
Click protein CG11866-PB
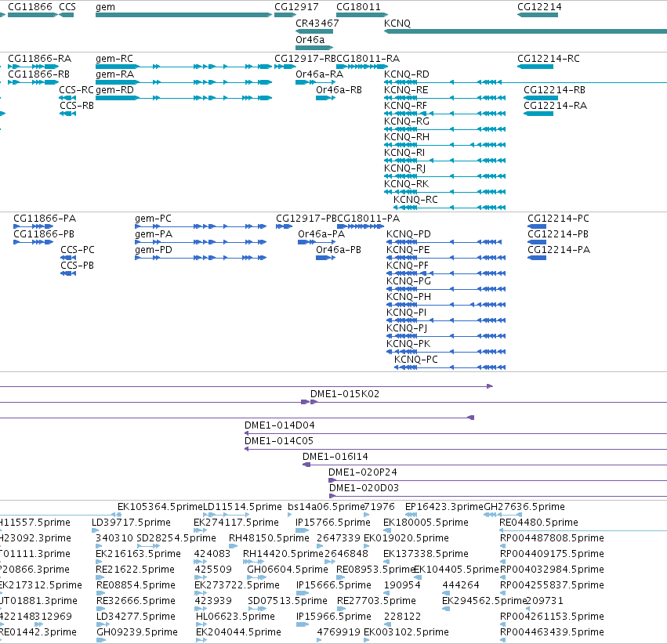point(33,242)
